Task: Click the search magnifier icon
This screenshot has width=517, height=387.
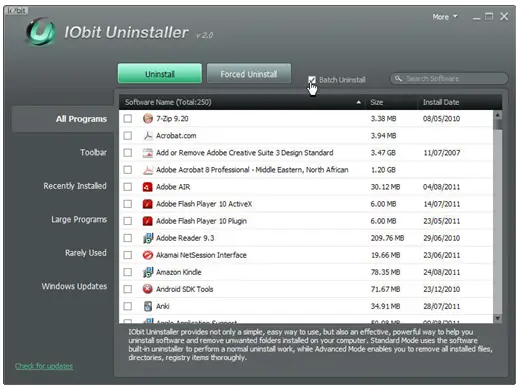Action: click(398, 79)
